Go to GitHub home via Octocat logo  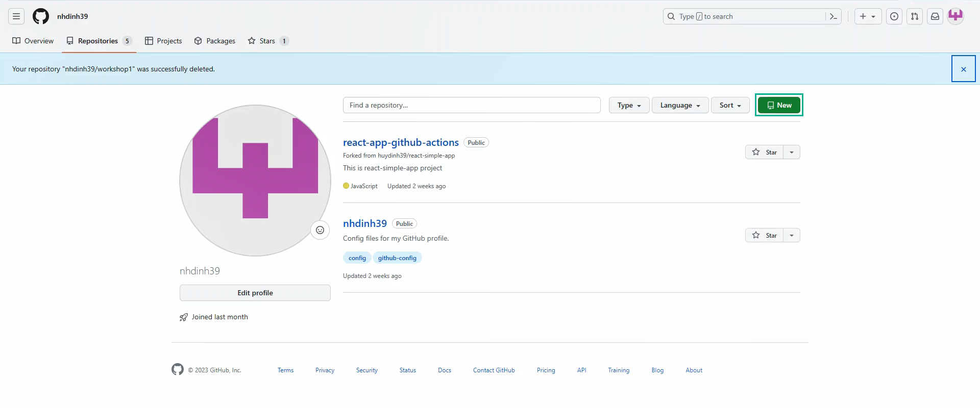pos(41,16)
